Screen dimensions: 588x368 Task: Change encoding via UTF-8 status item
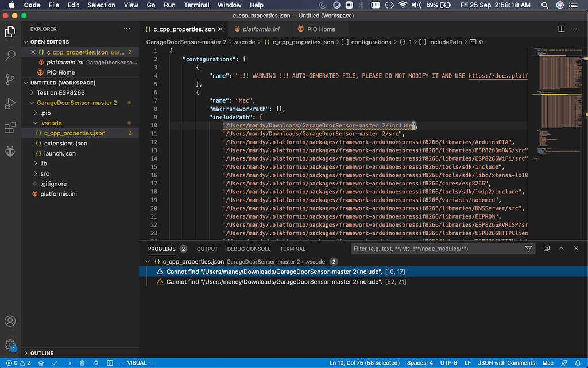[x=448, y=363]
